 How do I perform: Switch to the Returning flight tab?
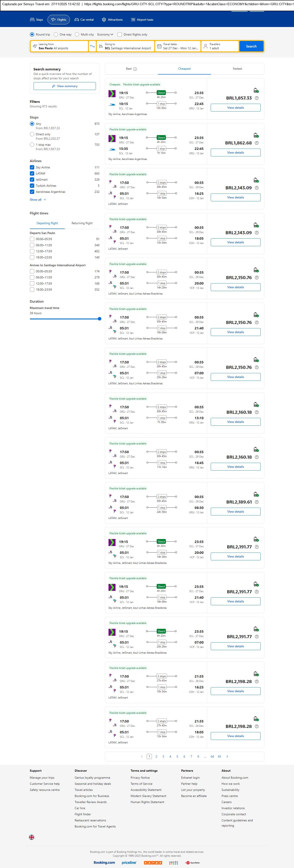pyautogui.click(x=82, y=223)
